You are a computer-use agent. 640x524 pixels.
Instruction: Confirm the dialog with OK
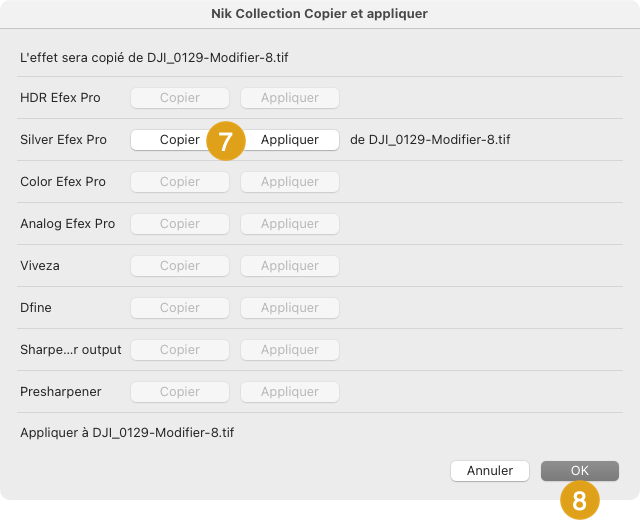(580, 471)
